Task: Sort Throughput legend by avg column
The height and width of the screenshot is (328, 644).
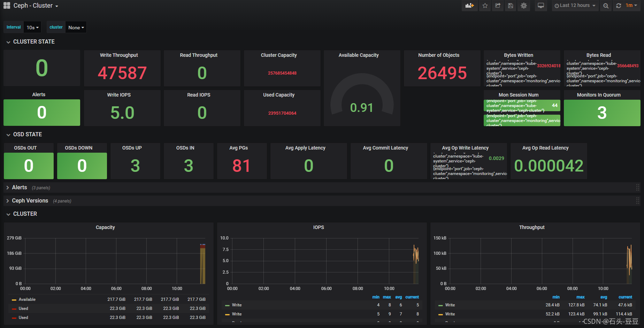Action: (604, 297)
